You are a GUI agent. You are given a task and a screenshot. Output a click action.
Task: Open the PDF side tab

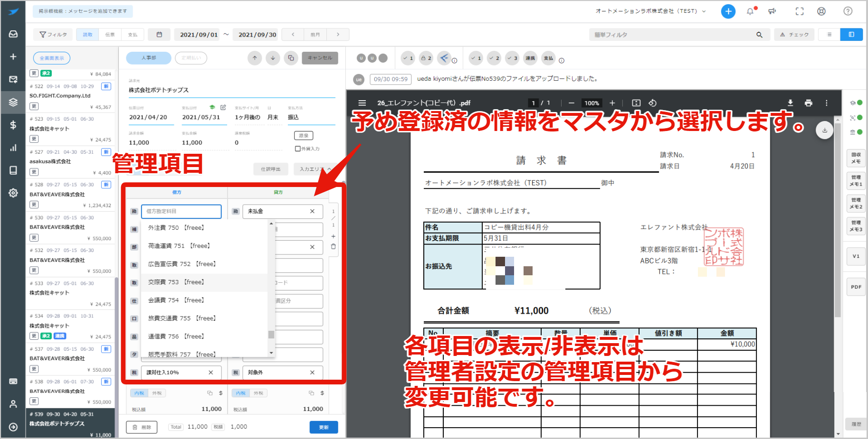pos(856,287)
